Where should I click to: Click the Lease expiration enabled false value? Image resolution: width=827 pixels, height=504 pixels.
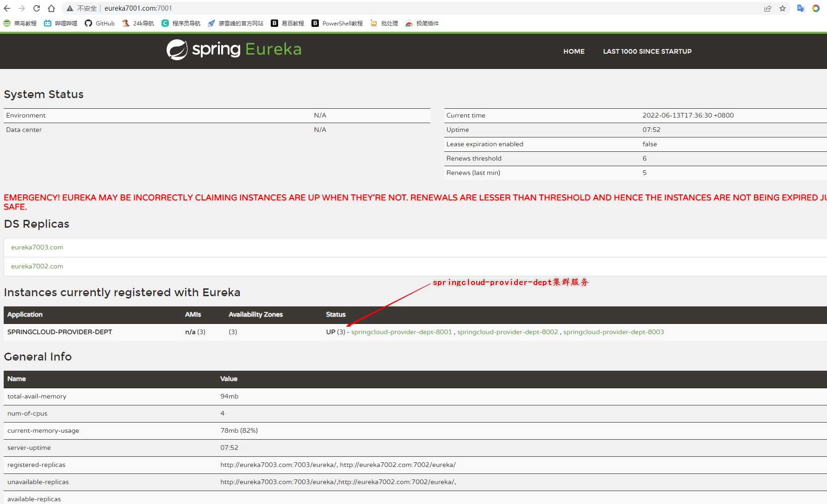649,144
